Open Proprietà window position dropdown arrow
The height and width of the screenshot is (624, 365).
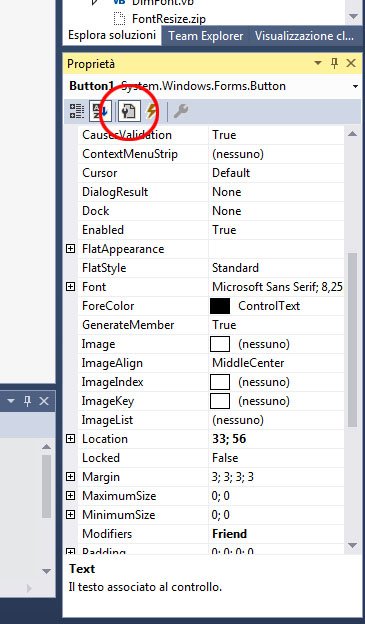point(318,63)
